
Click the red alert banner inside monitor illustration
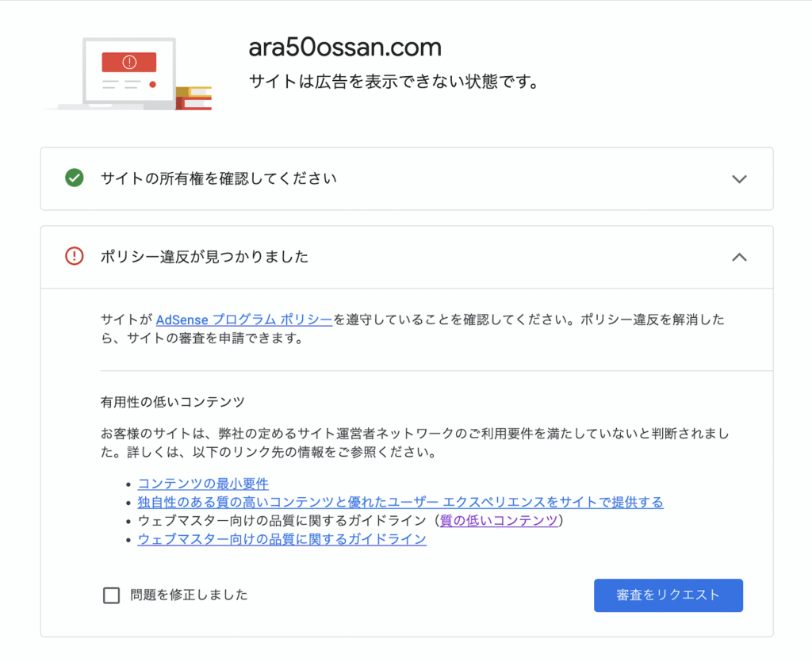point(128,62)
